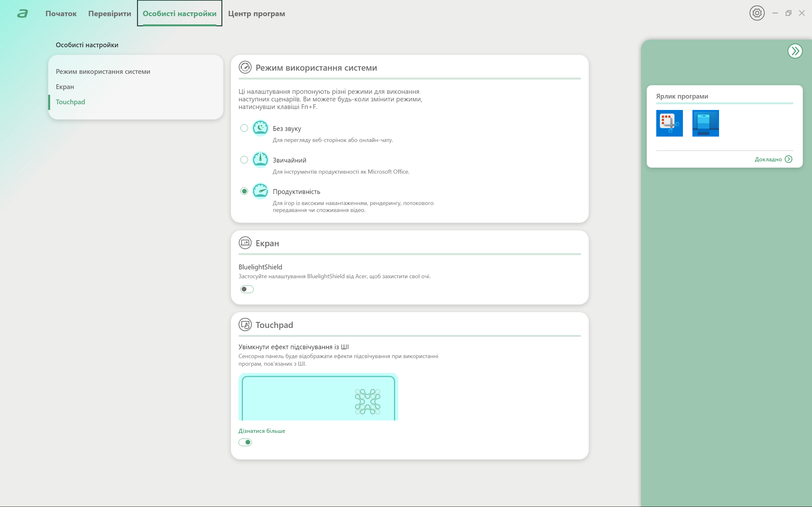The image size is (812, 507).
Task: Expand Докладно in the shortcuts panel
Action: click(773, 159)
